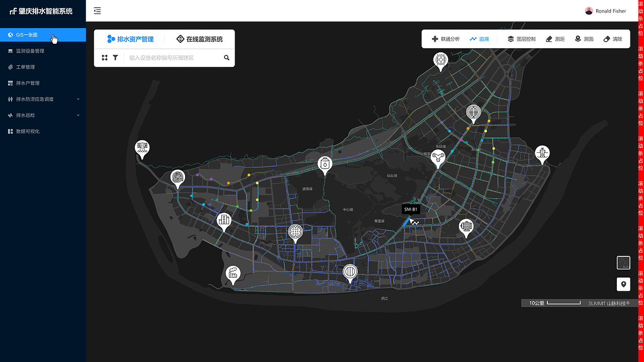Click the map locate pin button
This screenshot has height=362, width=644.
click(x=623, y=284)
